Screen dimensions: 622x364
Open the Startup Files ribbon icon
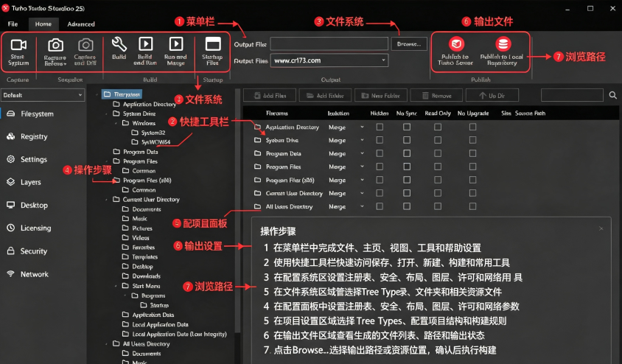tap(213, 44)
